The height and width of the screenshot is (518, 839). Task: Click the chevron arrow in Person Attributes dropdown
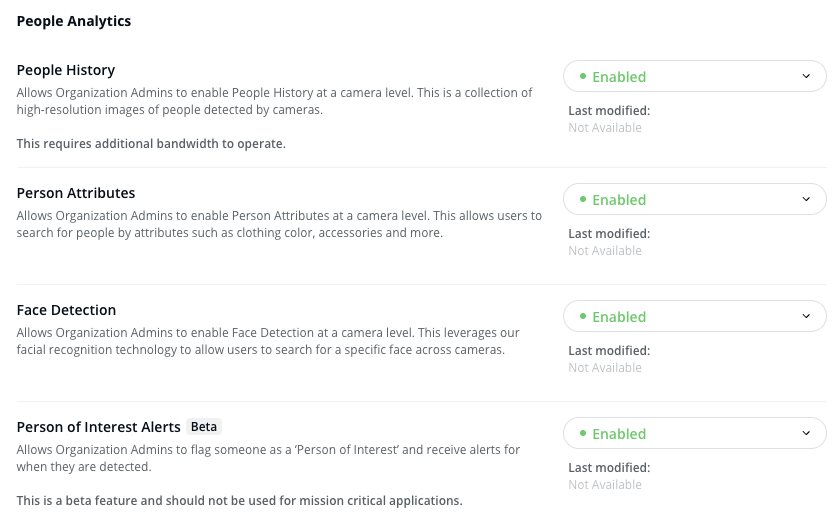click(806, 200)
